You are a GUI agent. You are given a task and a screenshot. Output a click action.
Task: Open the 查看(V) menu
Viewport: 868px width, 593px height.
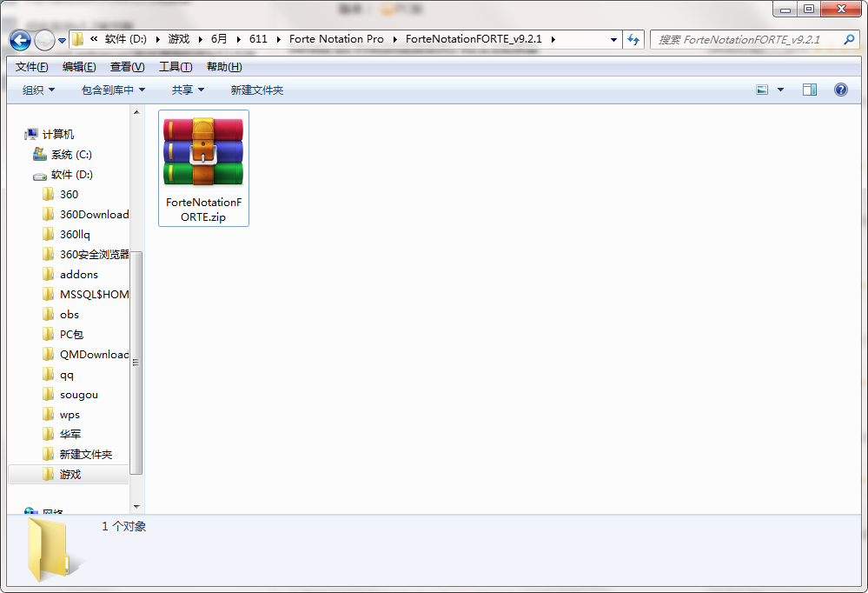pos(128,67)
